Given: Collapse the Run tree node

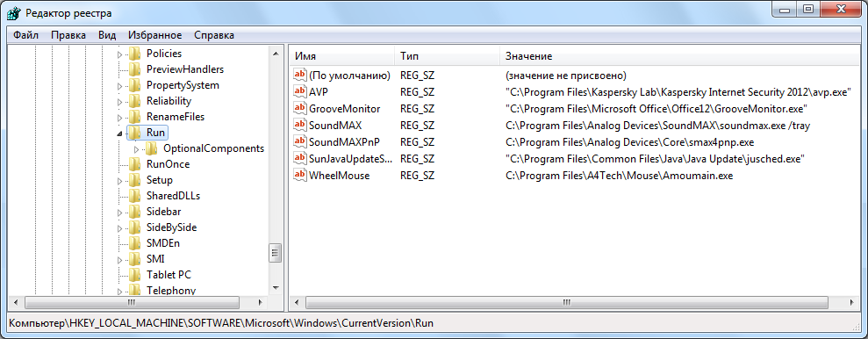Looking at the screenshot, I should point(120,133).
